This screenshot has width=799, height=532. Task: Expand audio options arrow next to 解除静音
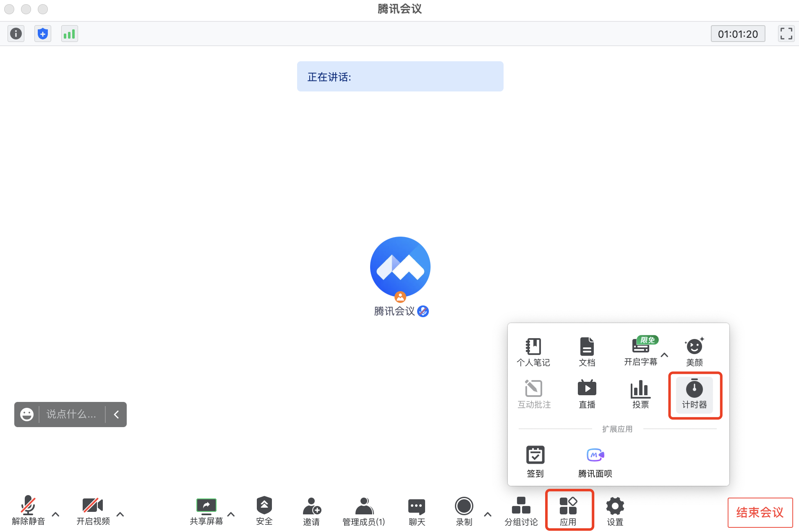pos(55,514)
